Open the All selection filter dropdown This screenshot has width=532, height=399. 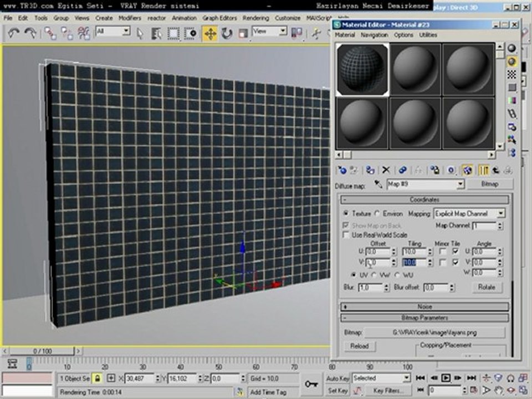coord(126,32)
